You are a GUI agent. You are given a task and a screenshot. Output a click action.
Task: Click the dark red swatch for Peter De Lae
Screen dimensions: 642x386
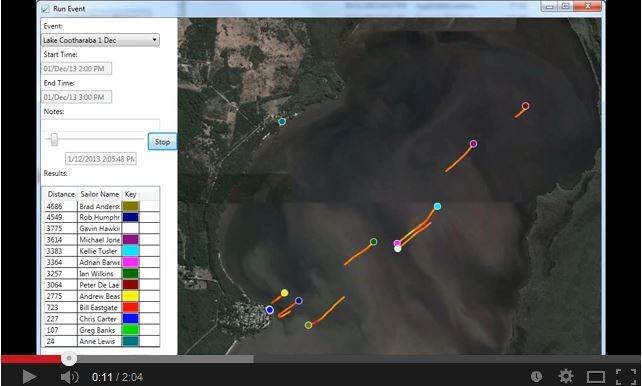[x=131, y=285]
